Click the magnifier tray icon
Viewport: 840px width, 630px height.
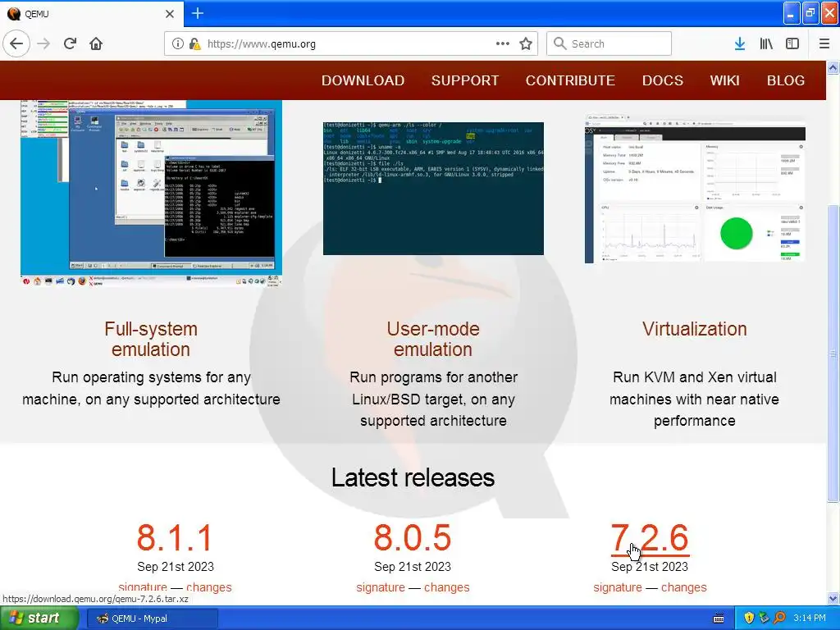pos(779,619)
